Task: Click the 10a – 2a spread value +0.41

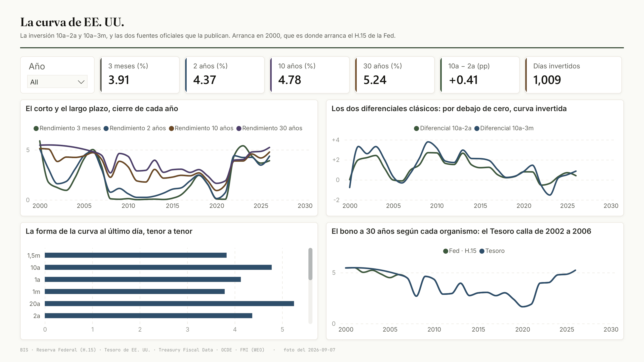Action: (463, 80)
